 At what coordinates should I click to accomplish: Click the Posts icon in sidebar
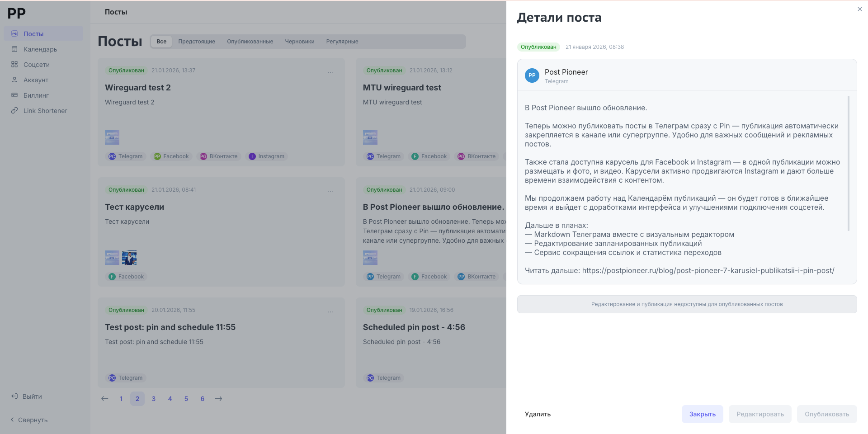(14, 34)
